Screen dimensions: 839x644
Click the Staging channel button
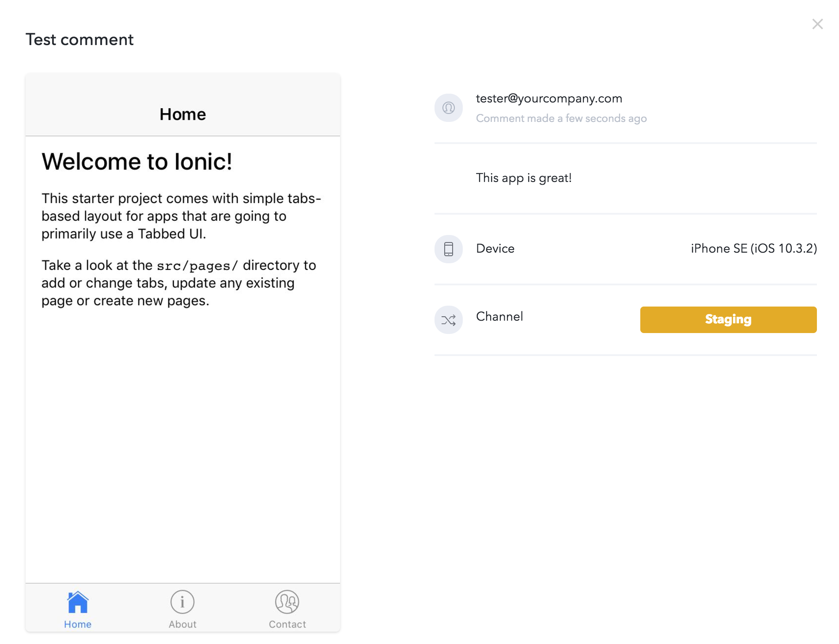tap(728, 320)
